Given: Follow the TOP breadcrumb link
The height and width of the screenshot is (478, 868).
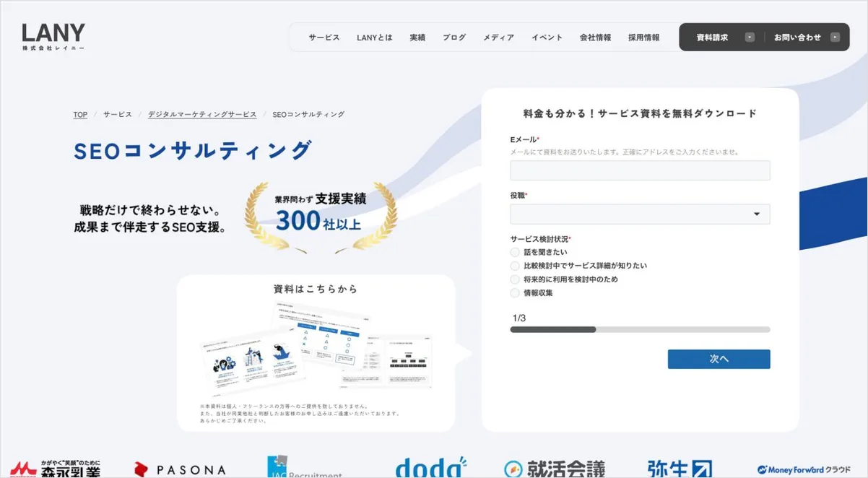Looking at the screenshot, I should click(x=80, y=115).
